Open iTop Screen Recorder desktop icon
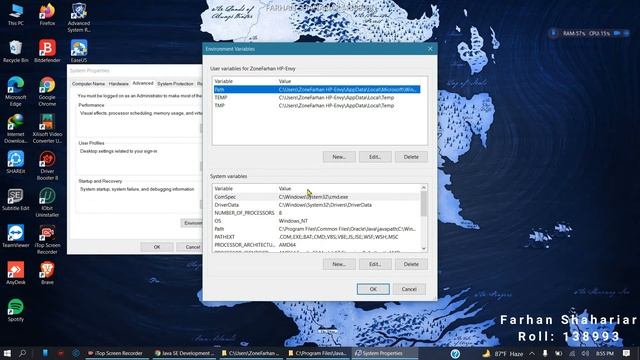Screen dimensions: 640x360 tap(47, 240)
